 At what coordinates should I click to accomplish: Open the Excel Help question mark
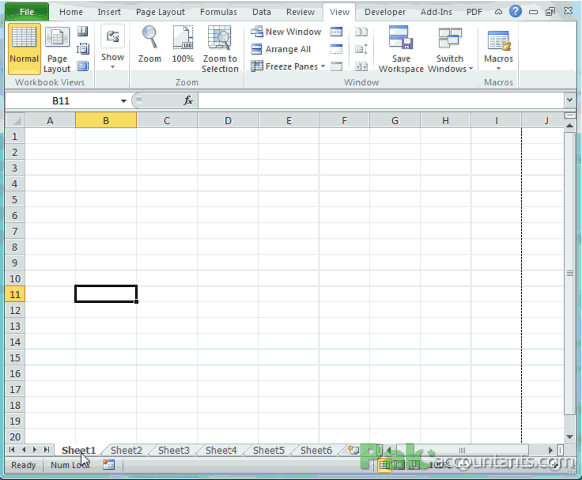click(x=515, y=12)
